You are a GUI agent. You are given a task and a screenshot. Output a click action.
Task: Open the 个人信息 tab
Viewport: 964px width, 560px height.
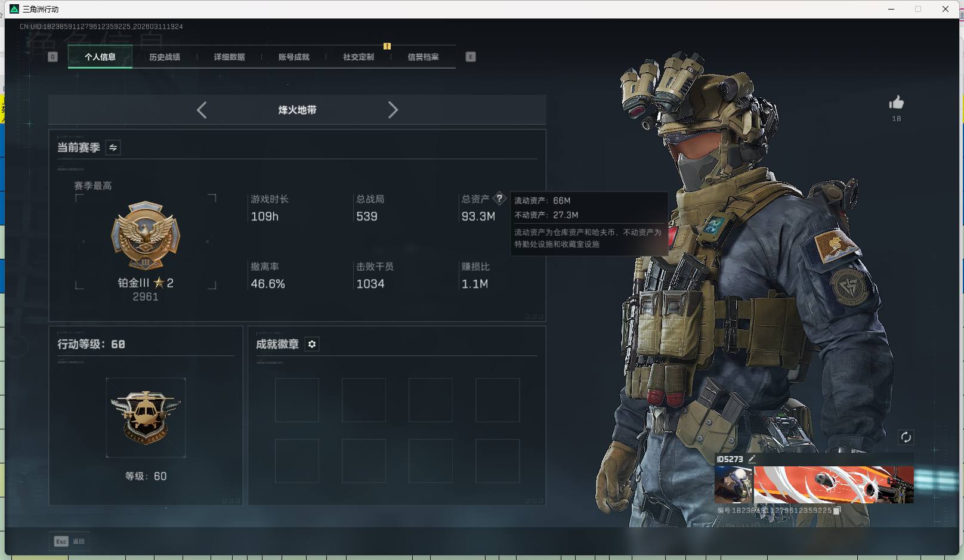(100, 57)
